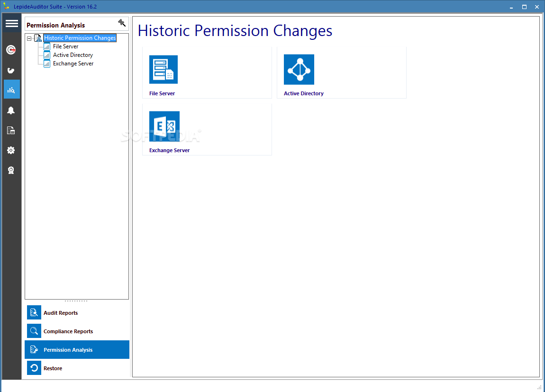The height and width of the screenshot is (392, 545).
Task: Open the Compliance Reports section
Action: point(77,331)
